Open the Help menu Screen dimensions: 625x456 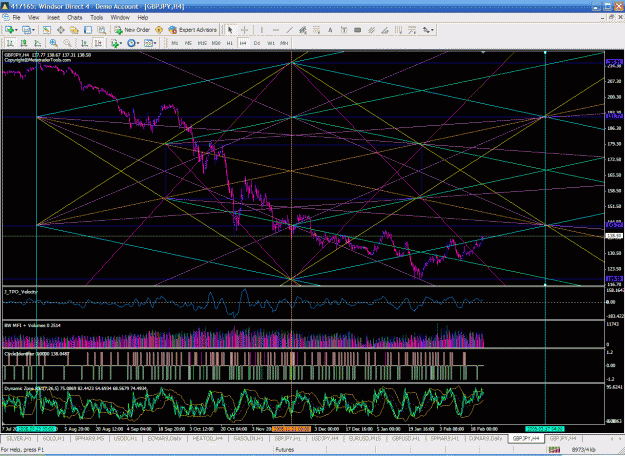[143, 18]
